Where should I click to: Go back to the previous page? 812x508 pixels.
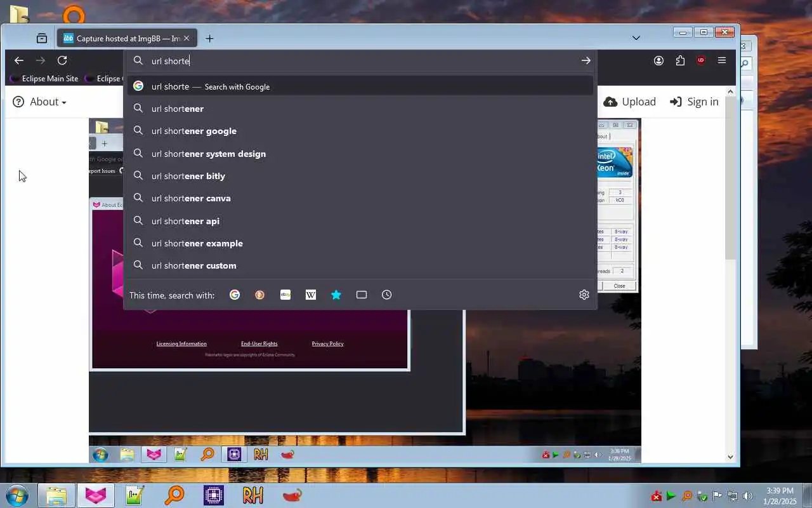coord(19,60)
